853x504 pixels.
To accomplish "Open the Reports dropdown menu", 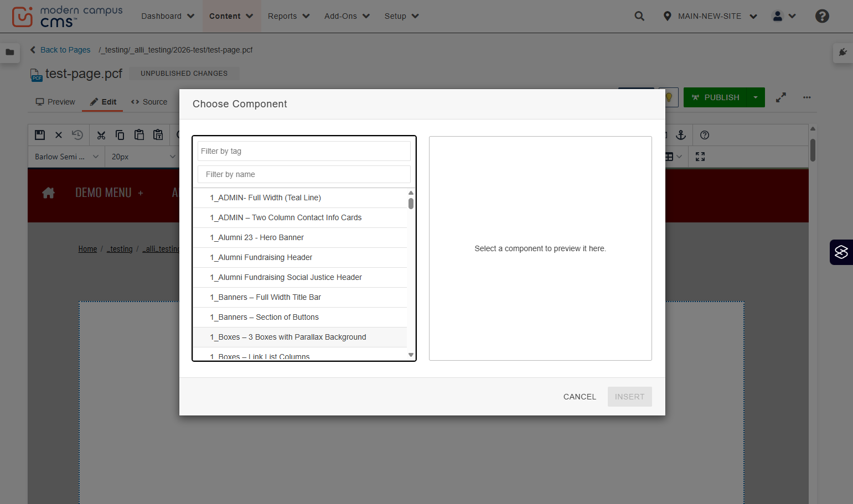I will click(x=289, y=16).
